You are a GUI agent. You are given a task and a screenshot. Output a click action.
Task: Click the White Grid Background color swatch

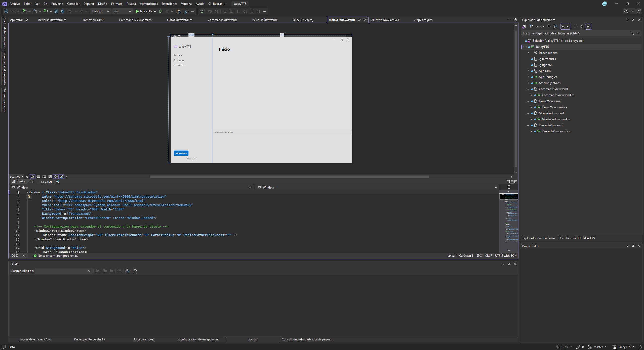69,248
